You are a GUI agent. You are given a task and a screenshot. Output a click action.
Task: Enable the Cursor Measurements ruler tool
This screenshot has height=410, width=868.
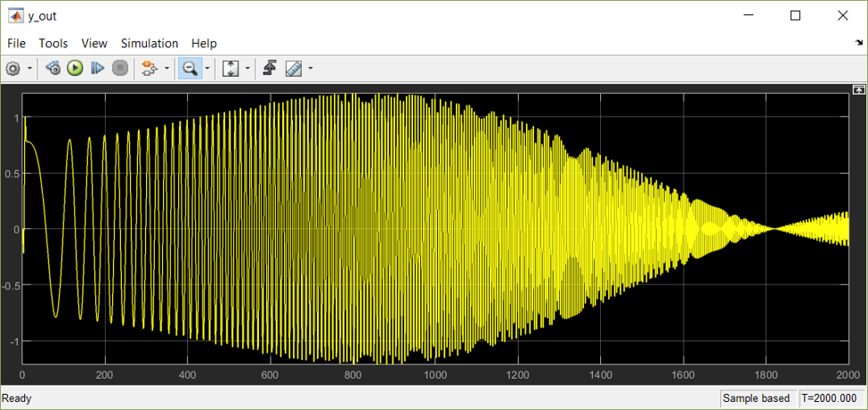(x=293, y=69)
